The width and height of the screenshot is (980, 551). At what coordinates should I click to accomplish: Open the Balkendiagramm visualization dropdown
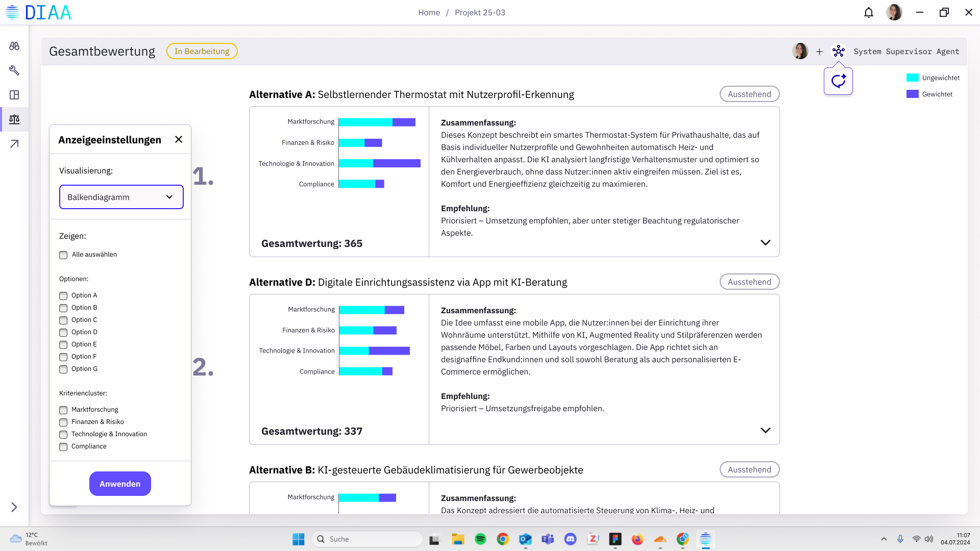pos(121,197)
